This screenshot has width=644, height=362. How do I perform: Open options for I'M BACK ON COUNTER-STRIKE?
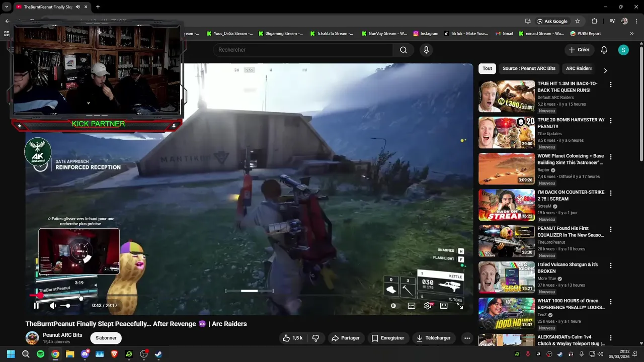click(611, 193)
